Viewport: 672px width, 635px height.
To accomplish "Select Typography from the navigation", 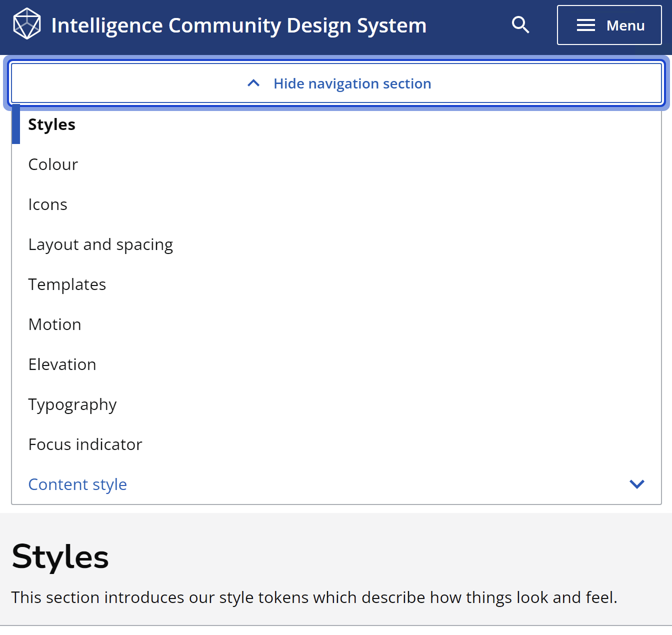I will pos(72,404).
